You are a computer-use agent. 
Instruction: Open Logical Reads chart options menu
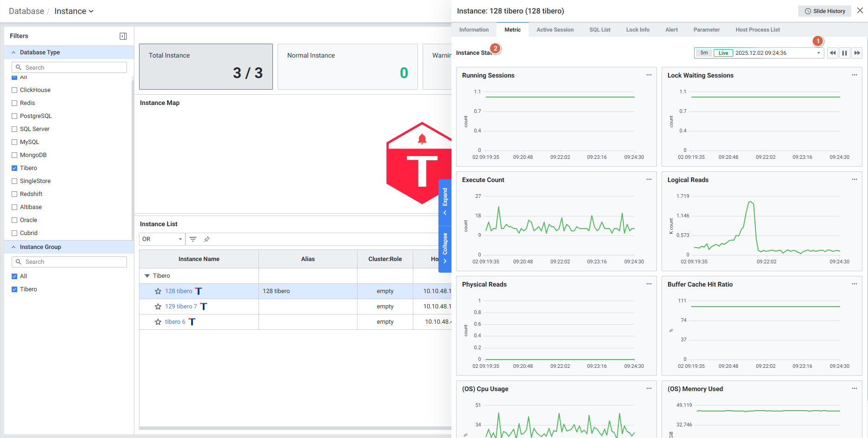coord(855,179)
